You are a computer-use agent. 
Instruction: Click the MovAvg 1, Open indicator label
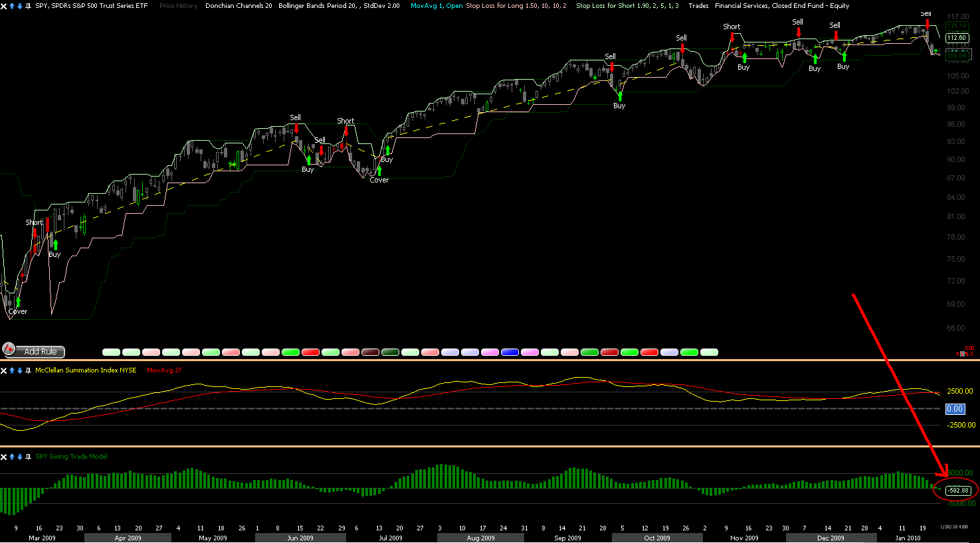coord(437,6)
